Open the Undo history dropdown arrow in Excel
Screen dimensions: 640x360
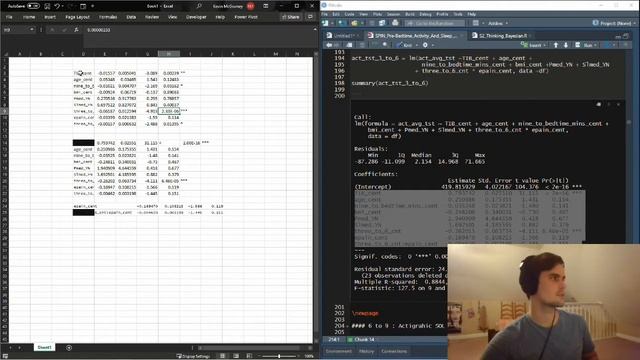tap(63, 6)
